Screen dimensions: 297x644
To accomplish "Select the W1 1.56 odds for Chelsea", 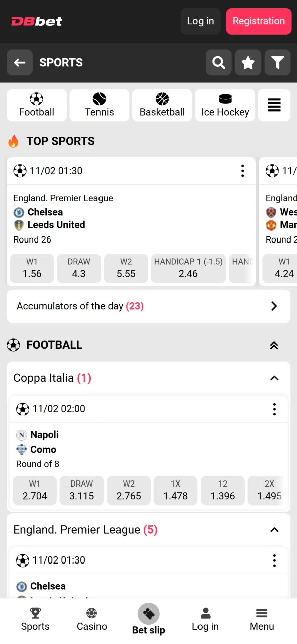I will click(x=32, y=268).
